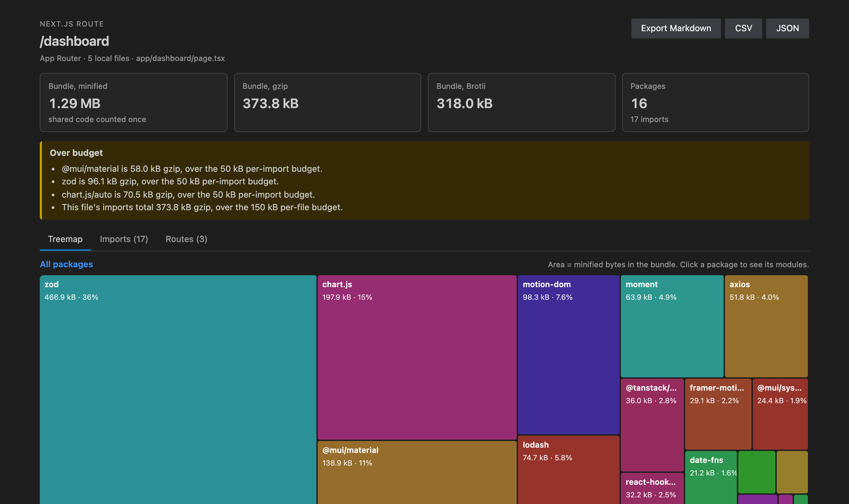Open the zod package treemap tile
This screenshot has width=849, height=504.
click(x=178, y=390)
